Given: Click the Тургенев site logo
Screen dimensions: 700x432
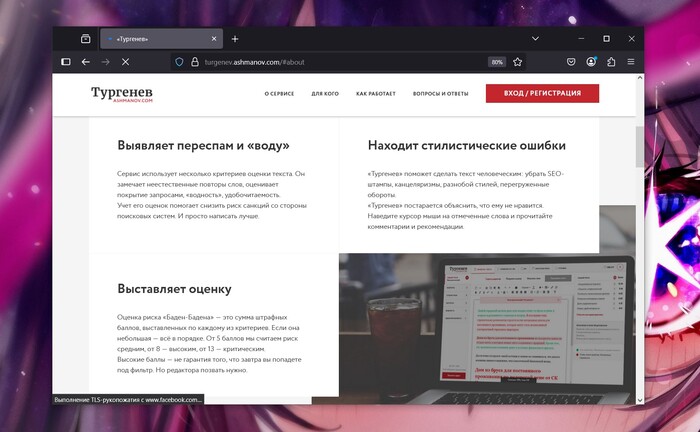Looking at the screenshot, I should click(x=122, y=94).
